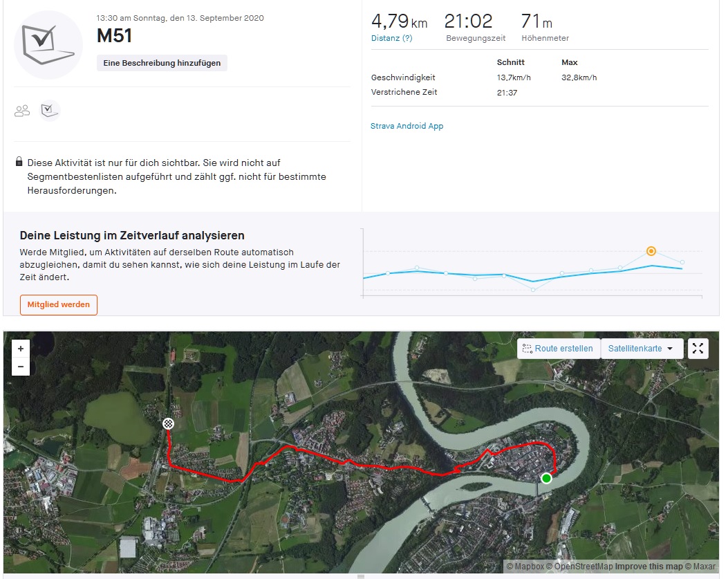Viewport: 728px width, 579px height.
Task: Click the Improve this map link
Action: point(648,567)
